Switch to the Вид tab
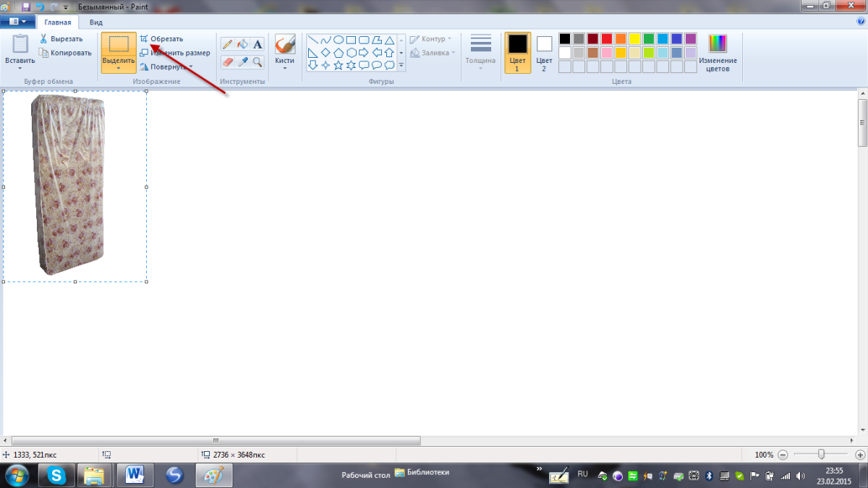The height and width of the screenshot is (488, 868). 95,22
